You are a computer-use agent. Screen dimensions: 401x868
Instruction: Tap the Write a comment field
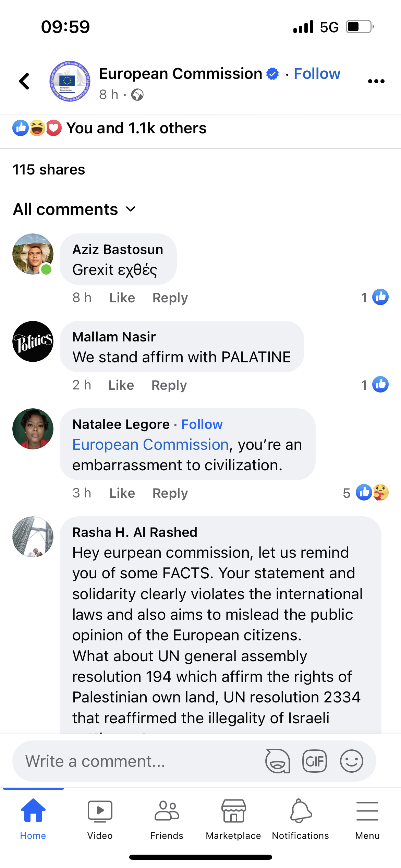click(x=137, y=761)
